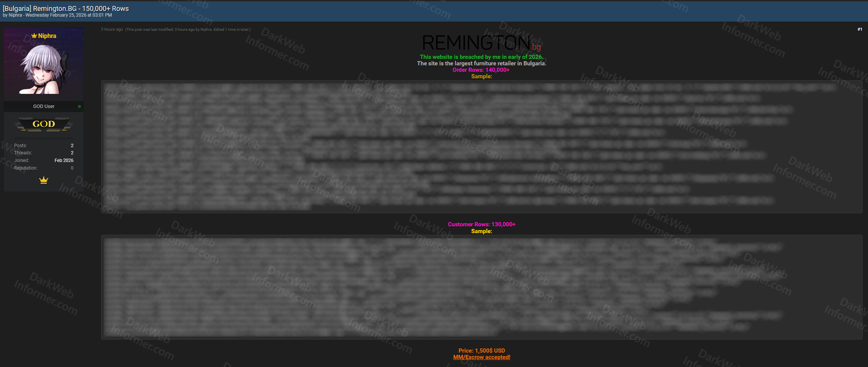Click the gold crown award below Reputation
868x367 pixels.
coord(43,180)
